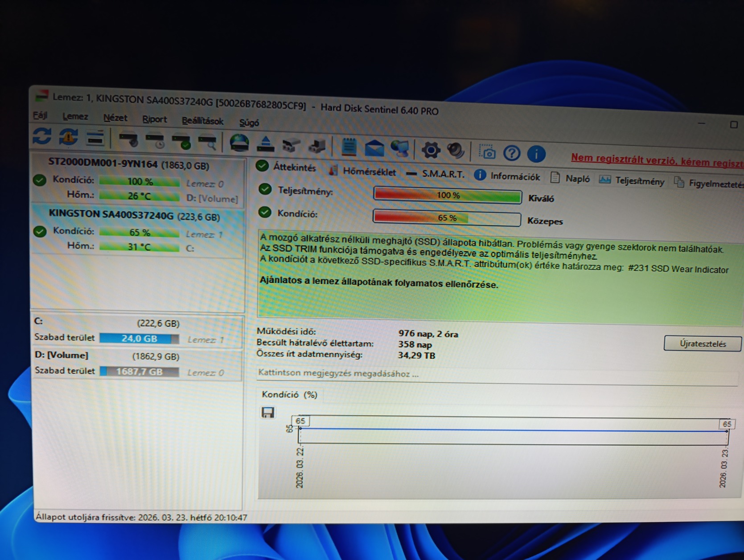
Task: Click the 'Közepes' condition rating text
Action: pos(545,221)
